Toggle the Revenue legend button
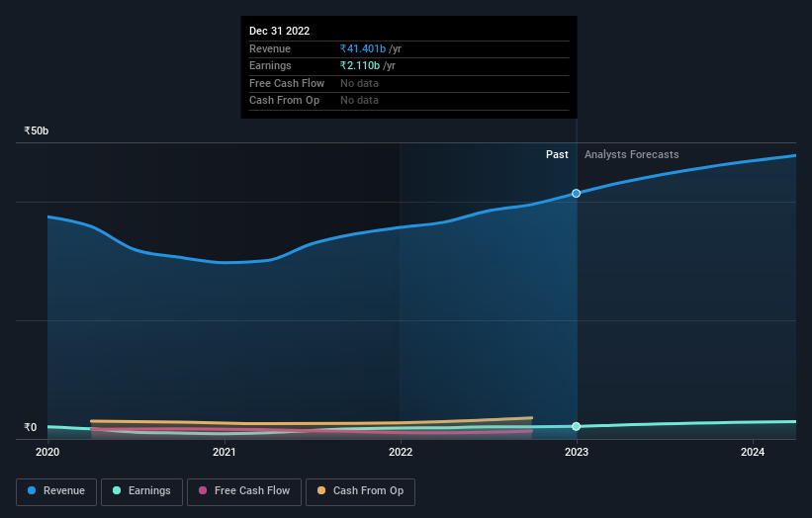Viewport: 812px width, 518px height. pos(56,491)
